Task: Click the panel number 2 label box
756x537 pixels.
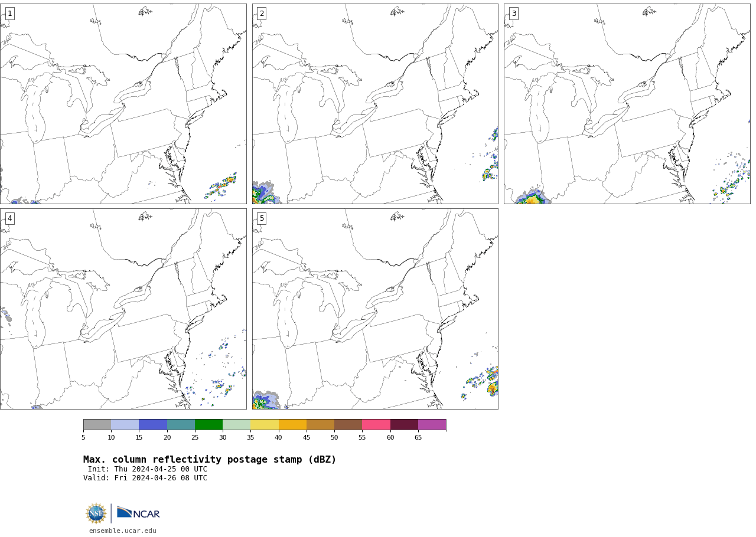Action: pos(262,14)
